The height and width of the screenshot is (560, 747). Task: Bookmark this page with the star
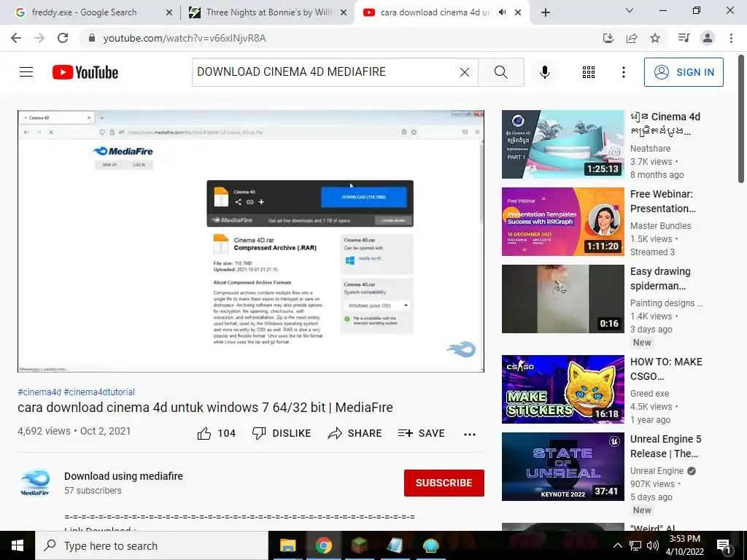[655, 38]
